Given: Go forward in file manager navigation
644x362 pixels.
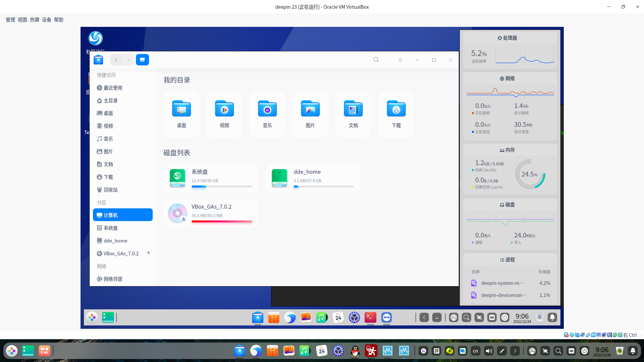Looking at the screenshot, I should point(128,60).
